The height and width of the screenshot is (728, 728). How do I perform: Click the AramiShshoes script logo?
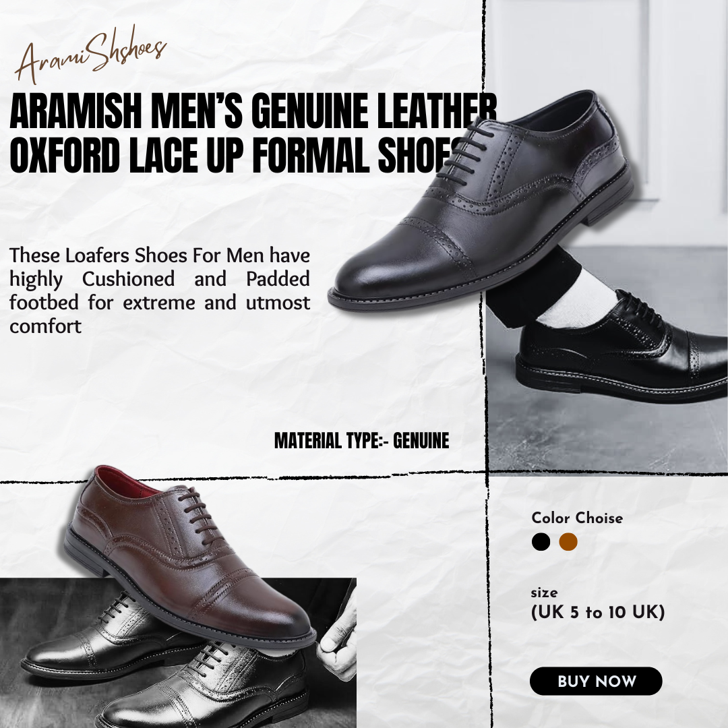tap(90, 58)
